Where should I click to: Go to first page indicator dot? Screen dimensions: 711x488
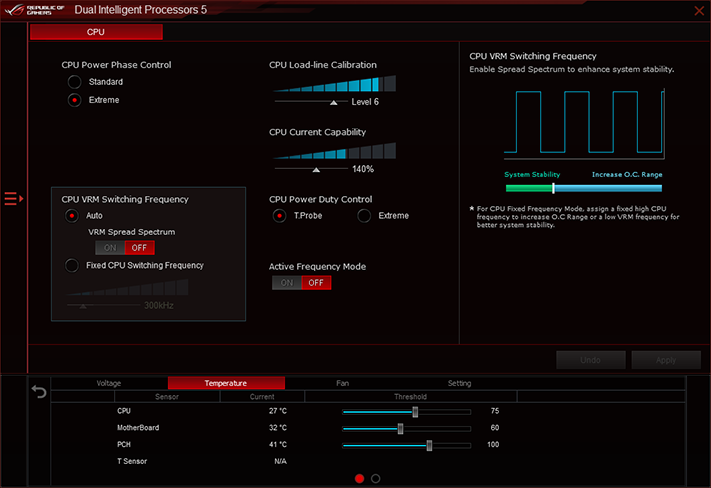pyautogui.click(x=360, y=478)
